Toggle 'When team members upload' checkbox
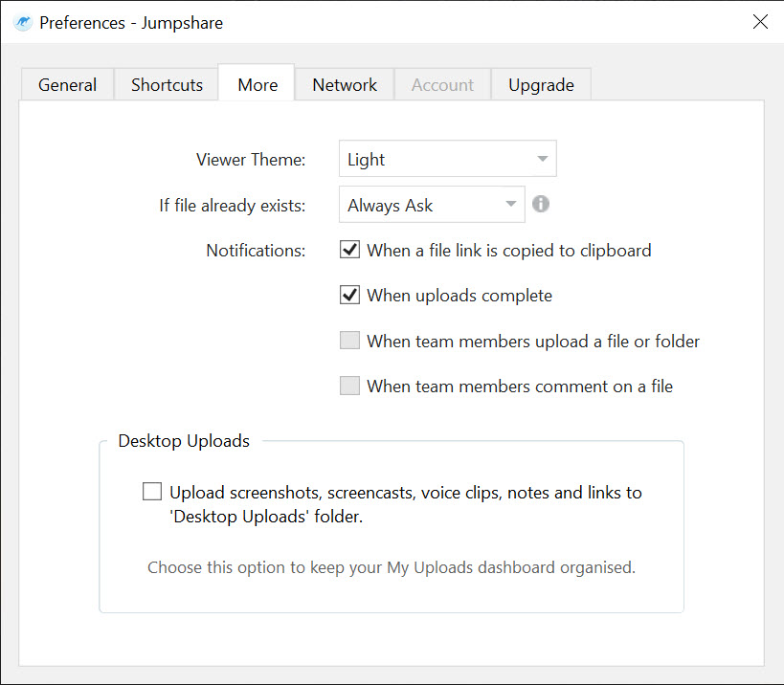The image size is (784, 685). point(349,341)
